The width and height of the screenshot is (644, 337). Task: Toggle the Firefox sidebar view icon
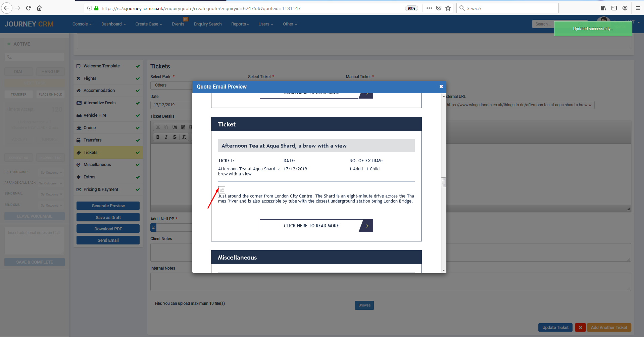point(614,8)
